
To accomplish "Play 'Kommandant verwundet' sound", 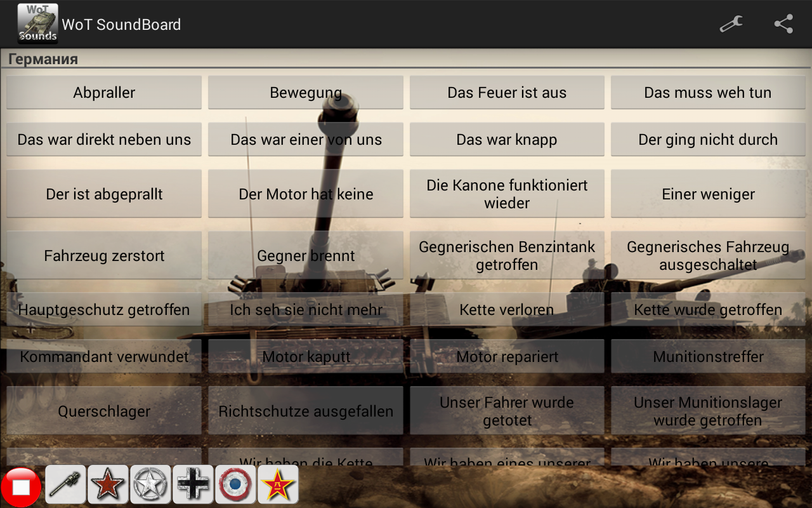I will coord(104,357).
